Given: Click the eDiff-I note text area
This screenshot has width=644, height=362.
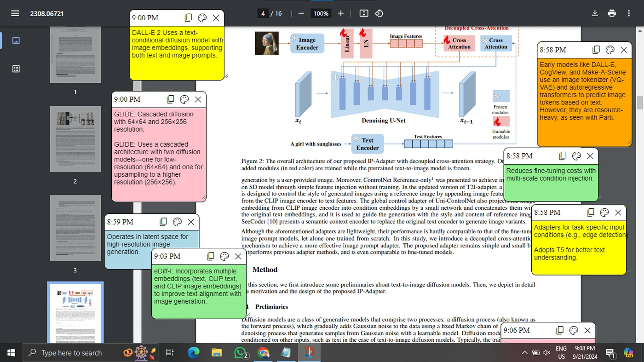Looking at the screenshot, I should pos(200,292).
